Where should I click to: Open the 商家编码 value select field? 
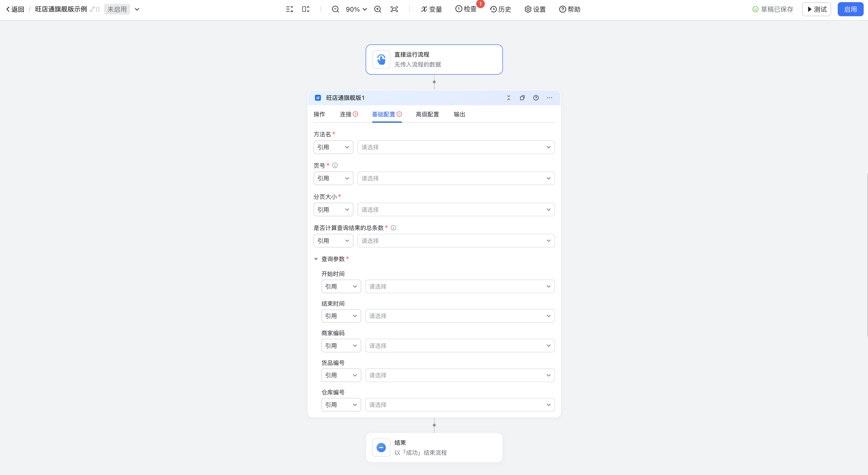(460, 345)
